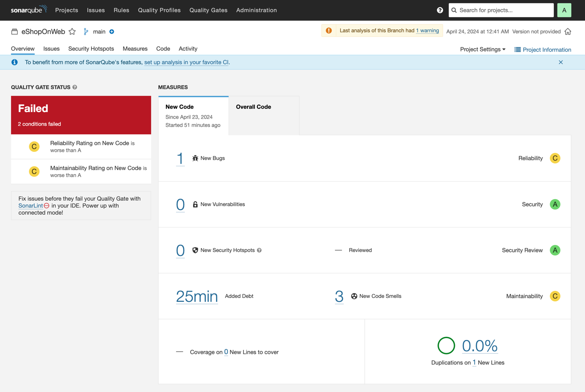Image resolution: width=585 pixels, height=392 pixels.
Task: Favorite eShopOnWeb using the star icon
Action: [x=72, y=31]
